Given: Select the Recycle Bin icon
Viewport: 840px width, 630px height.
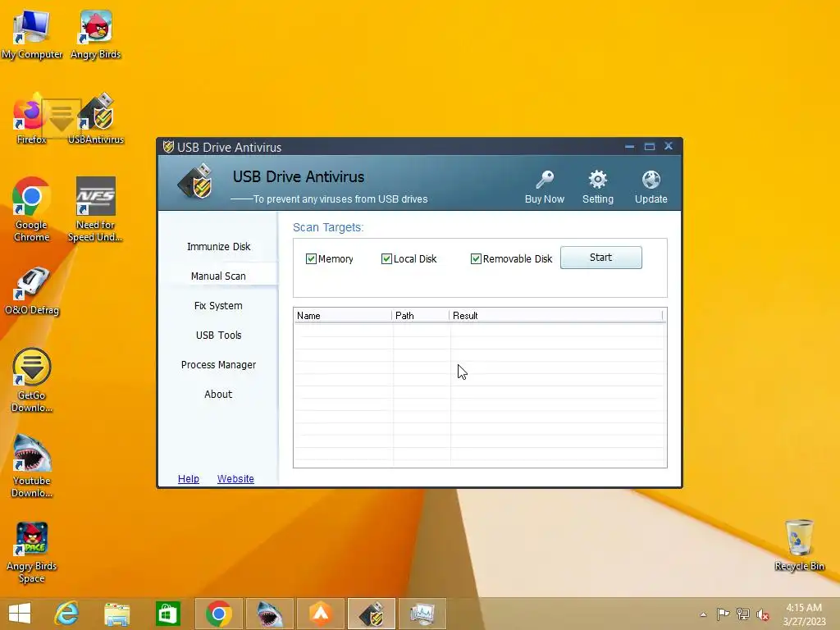Looking at the screenshot, I should click(x=799, y=545).
